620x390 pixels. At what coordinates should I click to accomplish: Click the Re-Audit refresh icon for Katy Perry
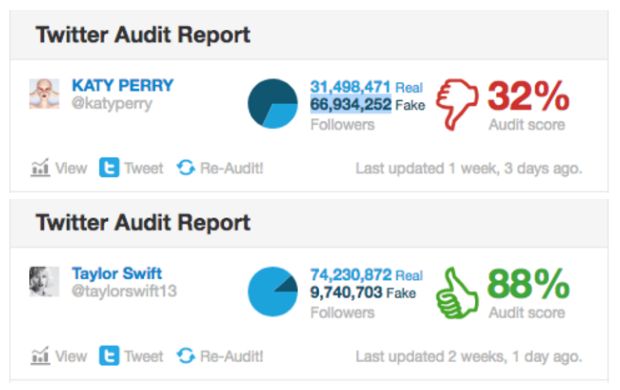click(185, 168)
